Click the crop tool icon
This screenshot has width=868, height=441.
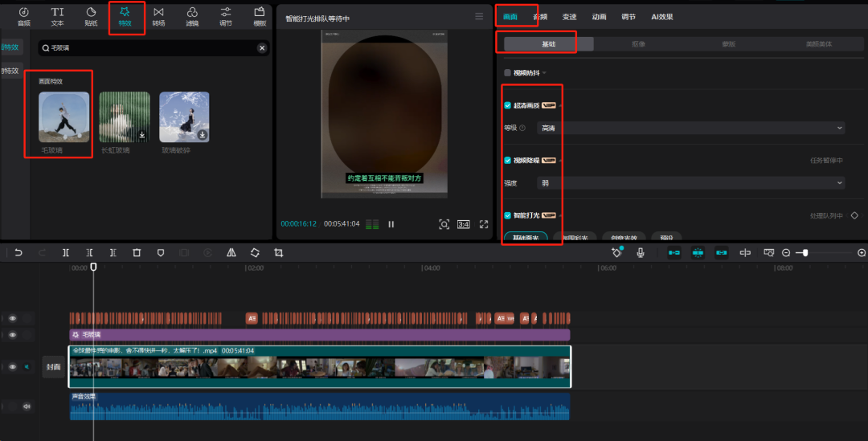click(x=278, y=252)
